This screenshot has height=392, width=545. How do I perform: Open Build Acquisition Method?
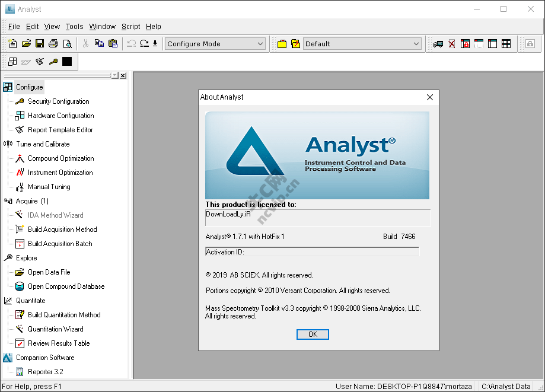pyautogui.click(x=62, y=230)
